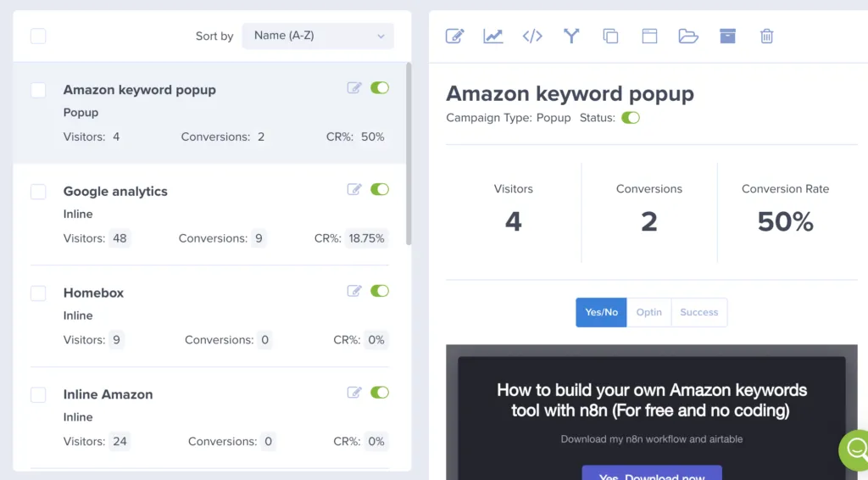Switch to the Success tab

point(698,312)
